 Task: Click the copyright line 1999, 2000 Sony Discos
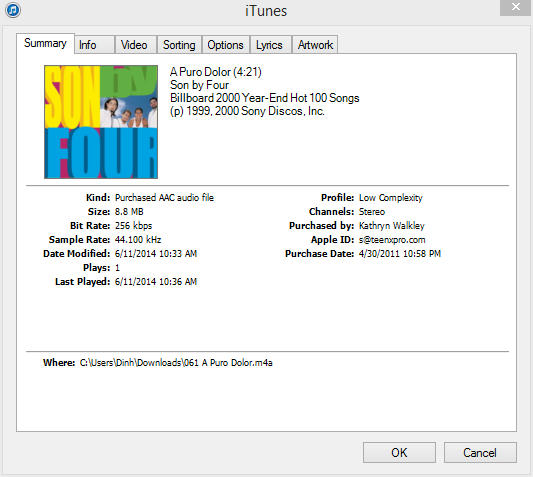click(247, 111)
